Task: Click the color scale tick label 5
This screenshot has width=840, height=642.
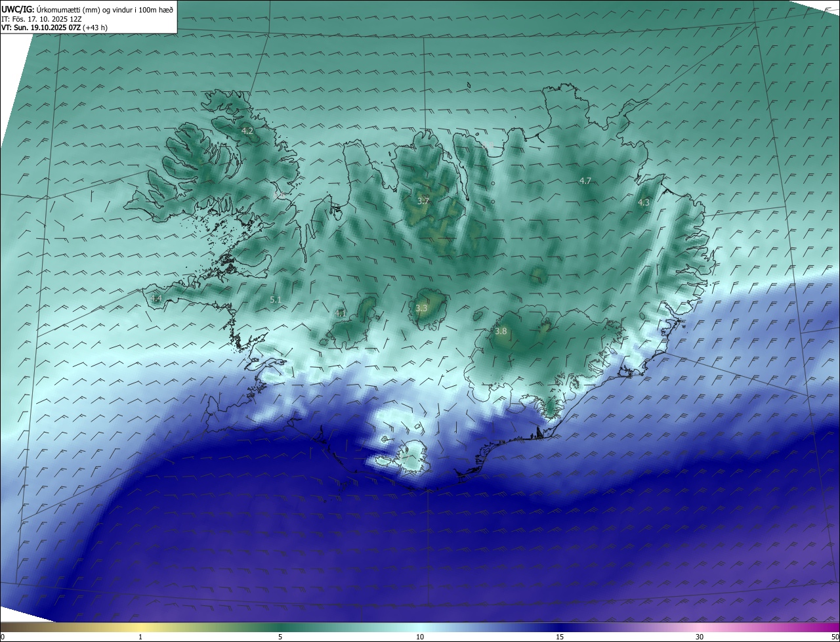Action: click(280, 637)
